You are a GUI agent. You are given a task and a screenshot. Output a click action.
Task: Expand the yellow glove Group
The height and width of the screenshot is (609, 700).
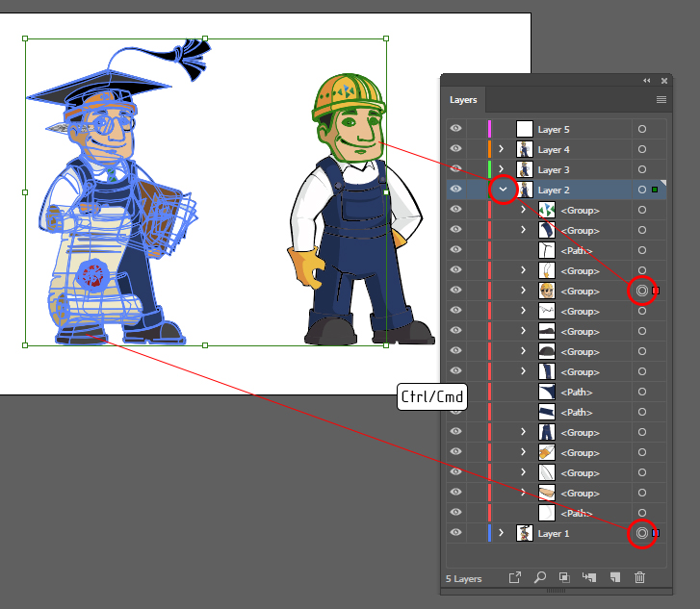523,452
